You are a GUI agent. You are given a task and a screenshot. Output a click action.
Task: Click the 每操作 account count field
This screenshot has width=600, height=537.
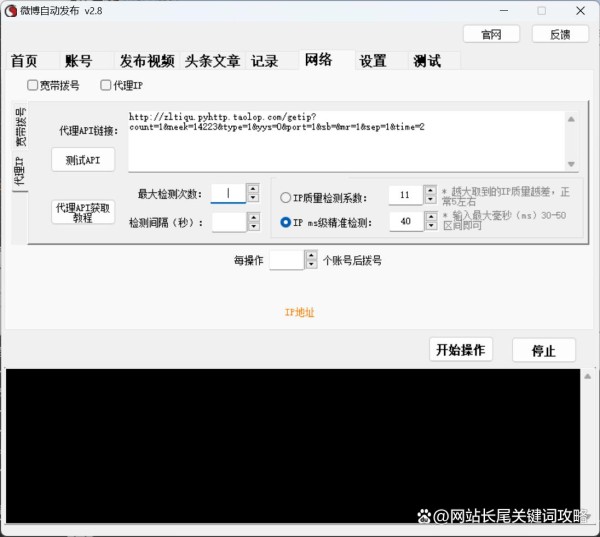[287, 260]
